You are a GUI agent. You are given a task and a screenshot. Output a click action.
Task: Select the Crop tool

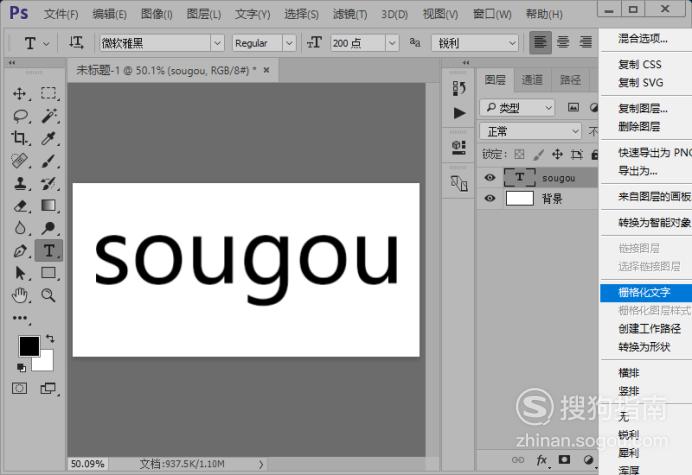(x=19, y=138)
